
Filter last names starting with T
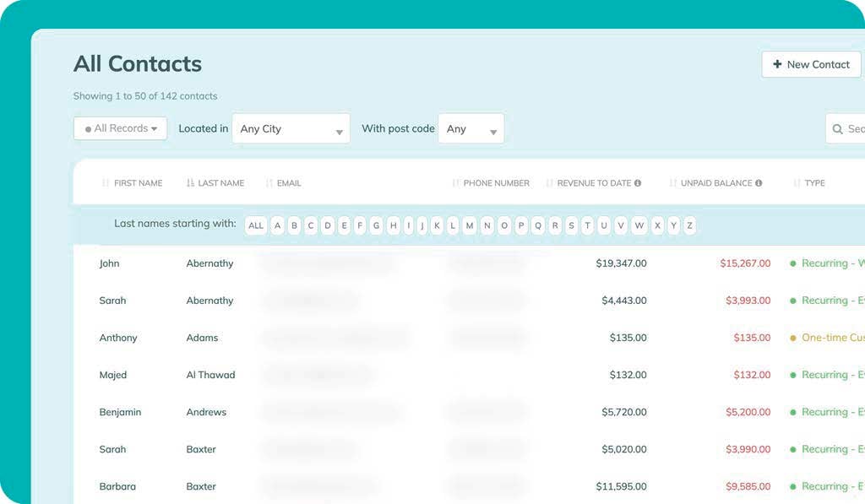coord(588,225)
